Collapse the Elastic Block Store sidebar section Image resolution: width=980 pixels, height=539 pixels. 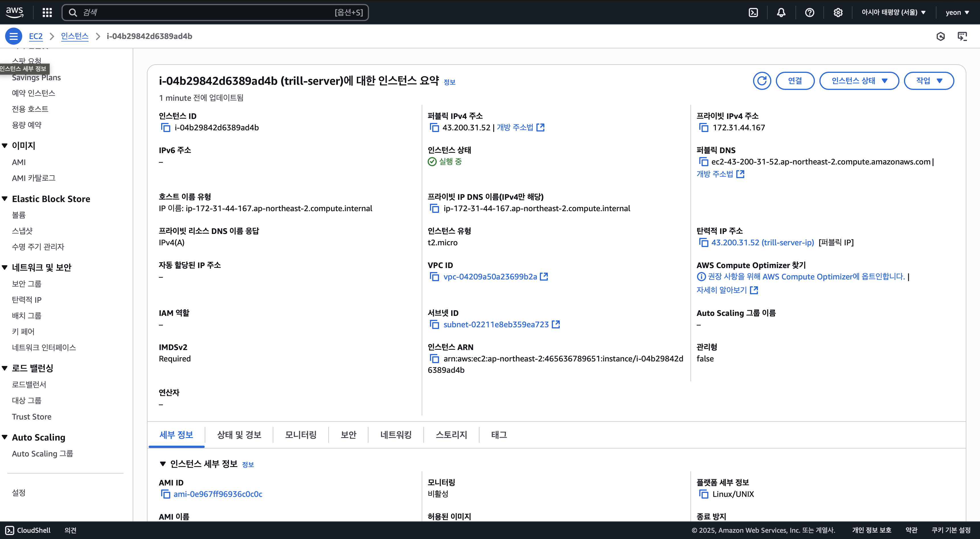(x=5, y=199)
